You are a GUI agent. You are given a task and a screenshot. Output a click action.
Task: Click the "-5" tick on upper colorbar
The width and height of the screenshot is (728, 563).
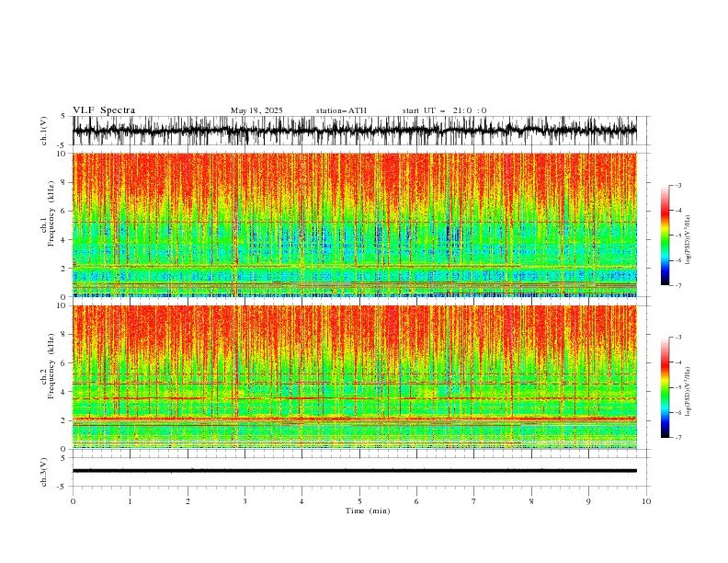[678, 236]
